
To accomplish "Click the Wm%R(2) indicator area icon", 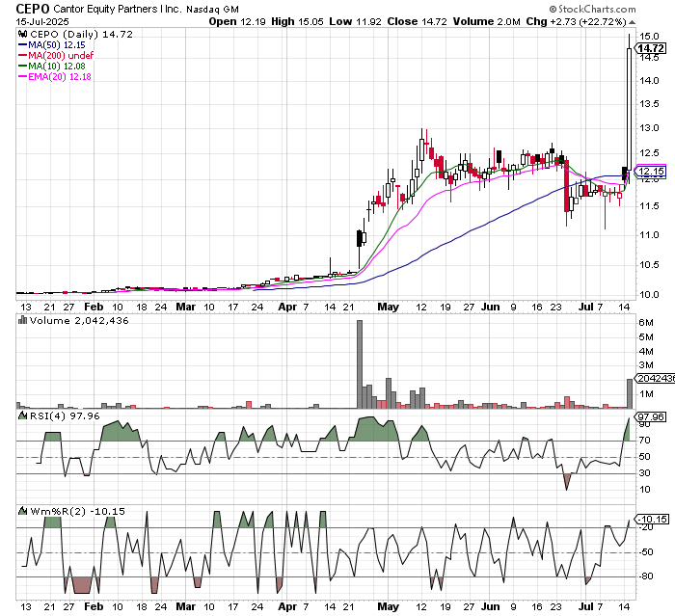I will click(22, 511).
